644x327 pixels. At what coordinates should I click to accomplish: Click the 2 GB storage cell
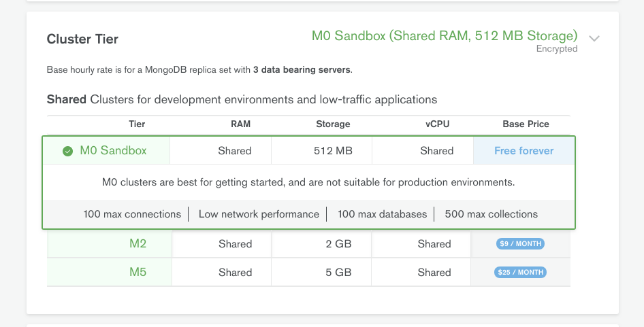[338, 244]
